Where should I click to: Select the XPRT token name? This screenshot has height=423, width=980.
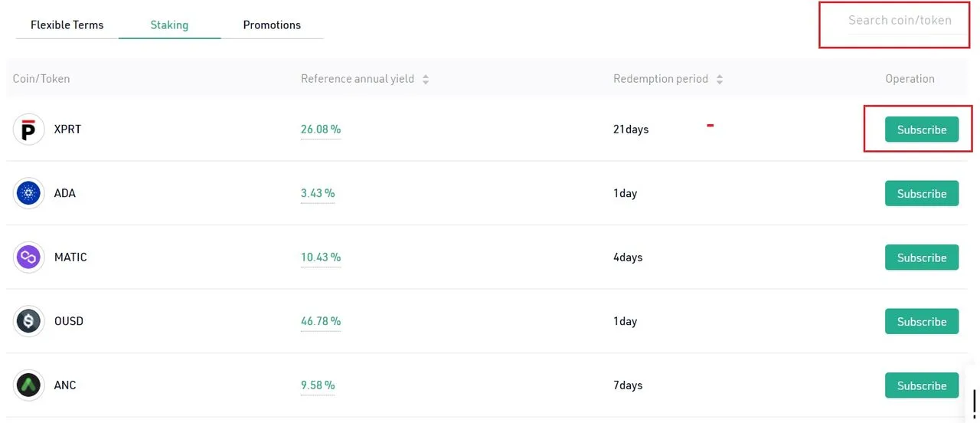click(67, 130)
